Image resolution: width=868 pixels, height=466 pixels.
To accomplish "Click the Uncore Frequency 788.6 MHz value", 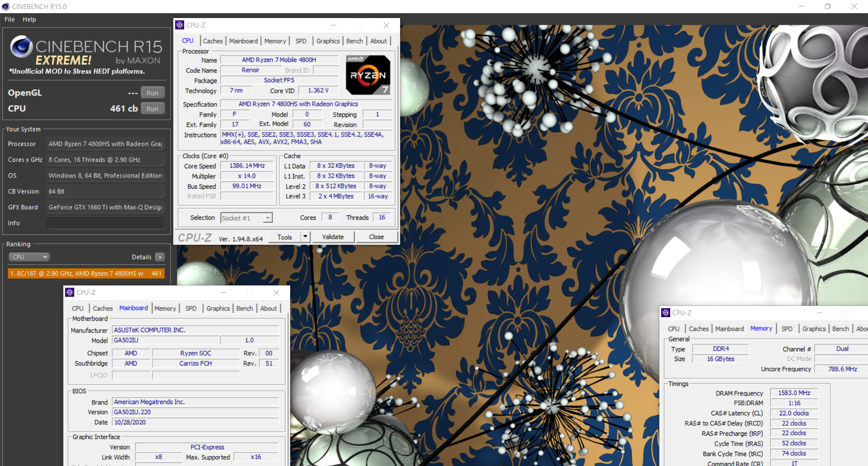I will (842, 369).
